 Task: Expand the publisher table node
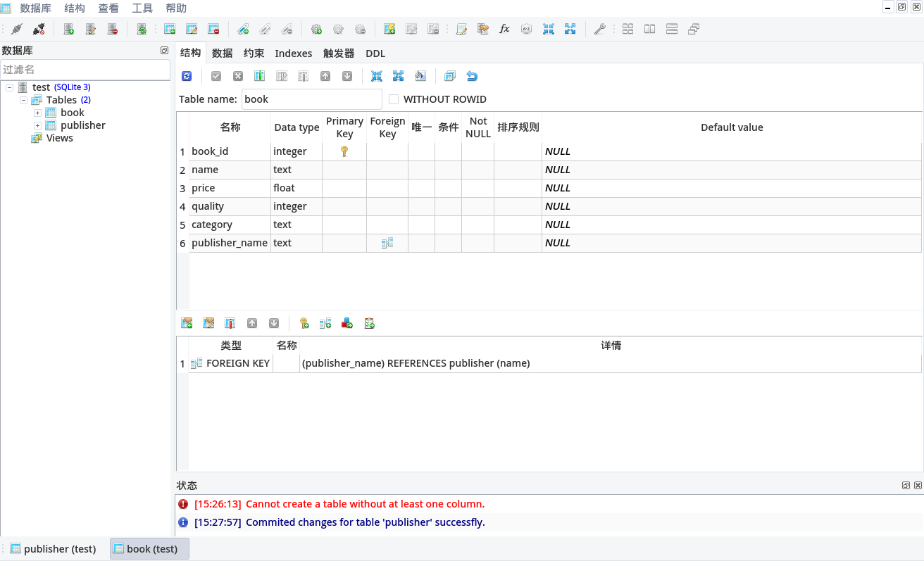(x=37, y=125)
